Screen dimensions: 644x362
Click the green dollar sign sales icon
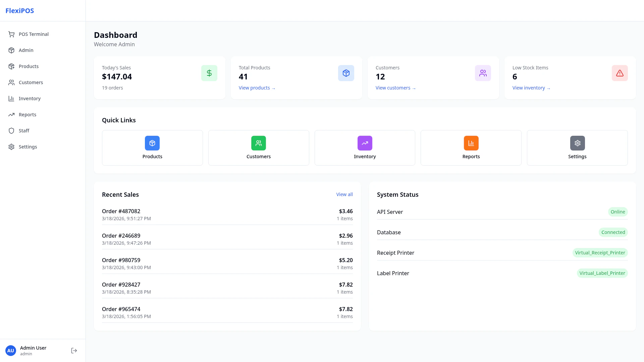pyautogui.click(x=209, y=73)
